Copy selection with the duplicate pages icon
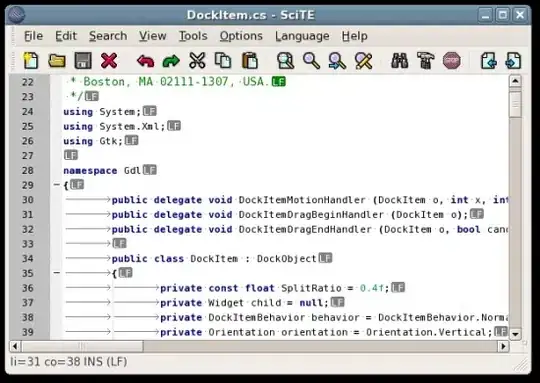This screenshot has width=540, height=383. pyautogui.click(x=223, y=61)
